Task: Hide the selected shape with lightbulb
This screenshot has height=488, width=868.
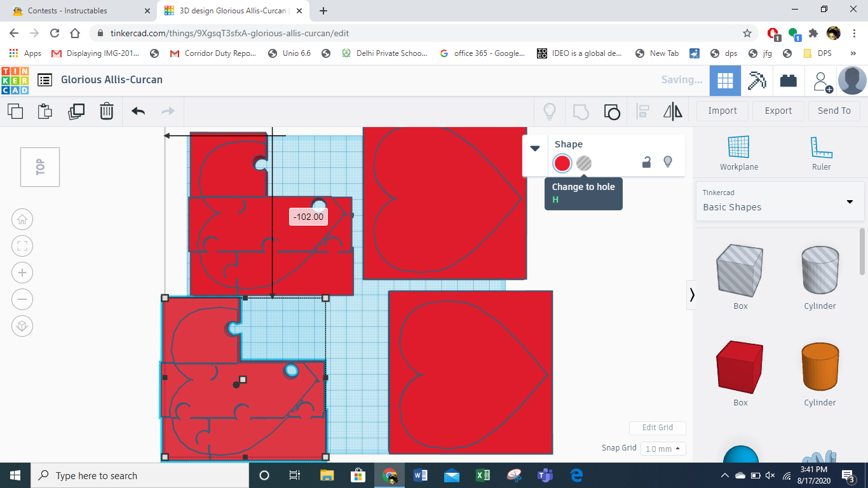Action: pos(668,162)
